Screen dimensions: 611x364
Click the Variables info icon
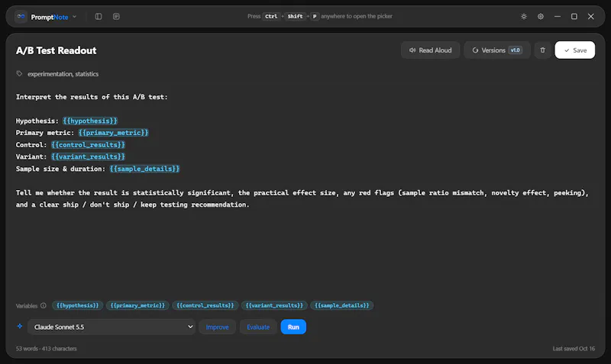click(44, 305)
